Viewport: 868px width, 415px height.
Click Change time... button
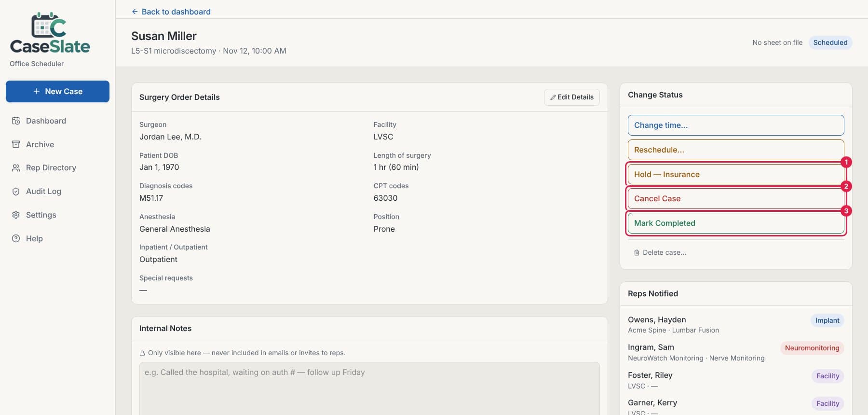[736, 125]
